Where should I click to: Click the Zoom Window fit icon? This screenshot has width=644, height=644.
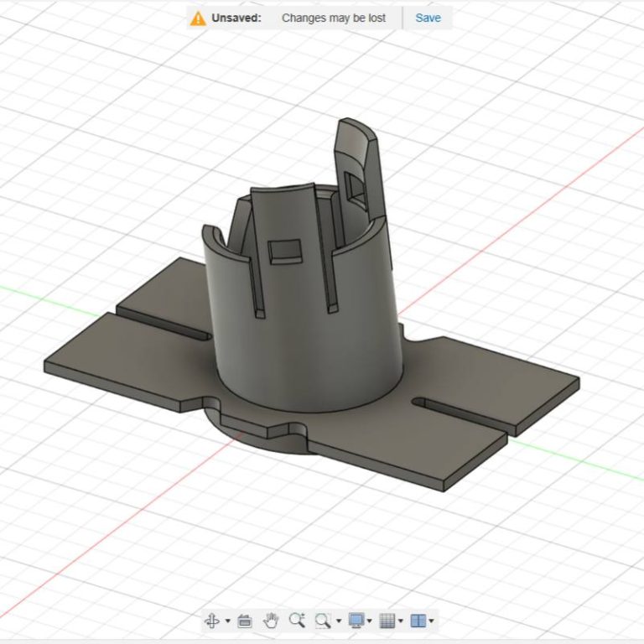322,621
